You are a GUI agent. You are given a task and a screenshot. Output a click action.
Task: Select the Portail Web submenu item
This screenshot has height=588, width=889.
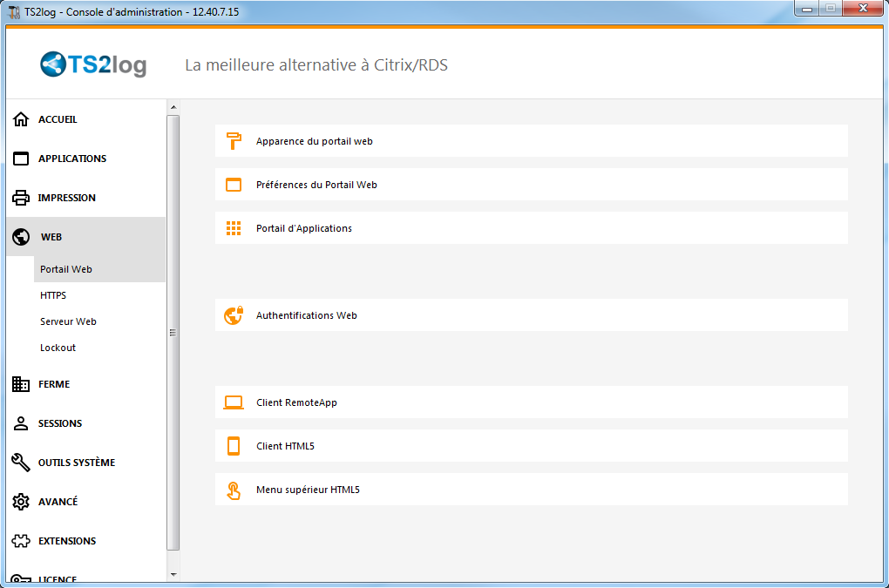click(99, 269)
